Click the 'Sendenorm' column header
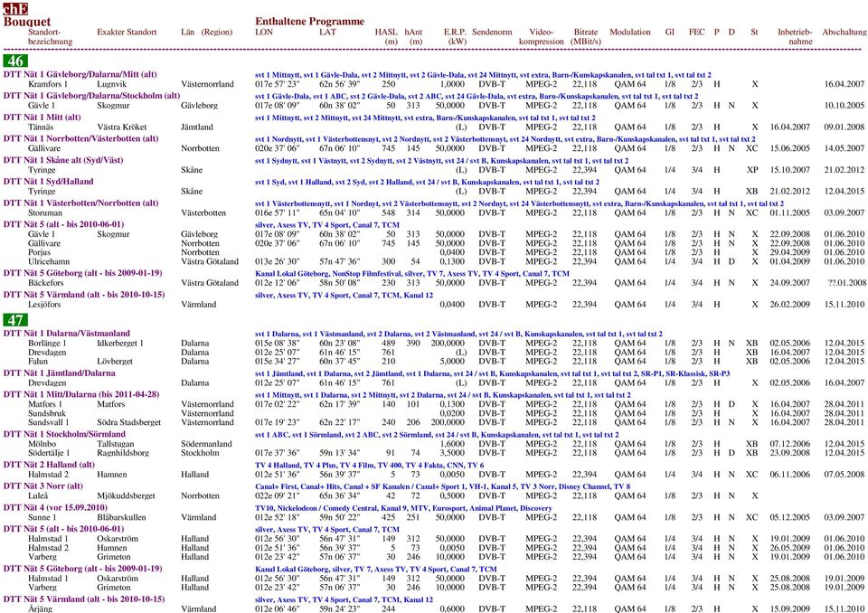Image resolution: width=868 pixels, height=613 pixels. [492, 33]
